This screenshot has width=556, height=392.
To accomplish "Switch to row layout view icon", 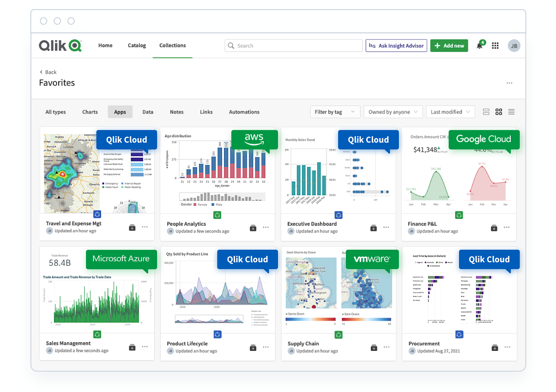I will (486, 112).
